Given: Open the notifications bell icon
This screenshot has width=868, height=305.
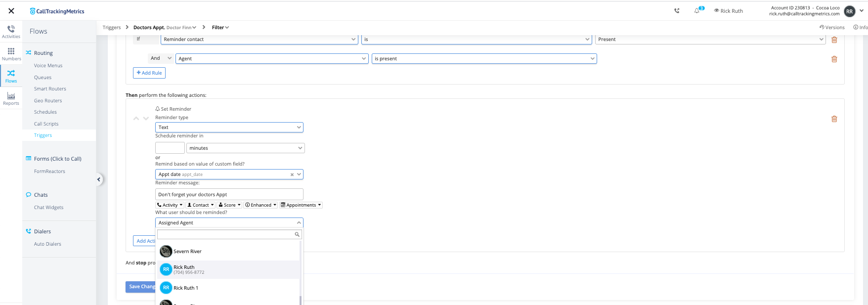Looking at the screenshot, I should point(697,10).
